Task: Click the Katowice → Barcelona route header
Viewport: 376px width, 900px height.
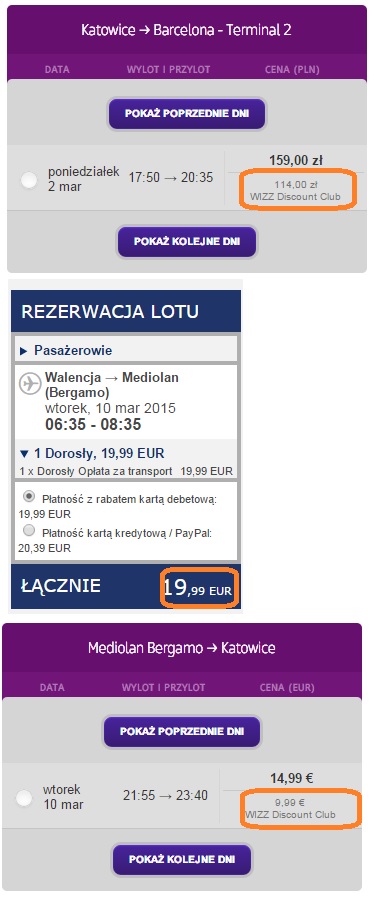Action: 187,30
